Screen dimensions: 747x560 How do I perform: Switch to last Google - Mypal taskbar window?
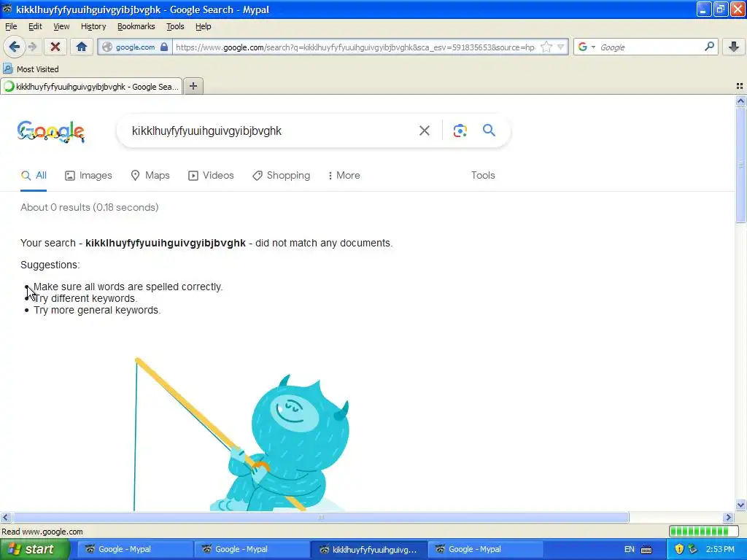pyautogui.click(x=485, y=550)
